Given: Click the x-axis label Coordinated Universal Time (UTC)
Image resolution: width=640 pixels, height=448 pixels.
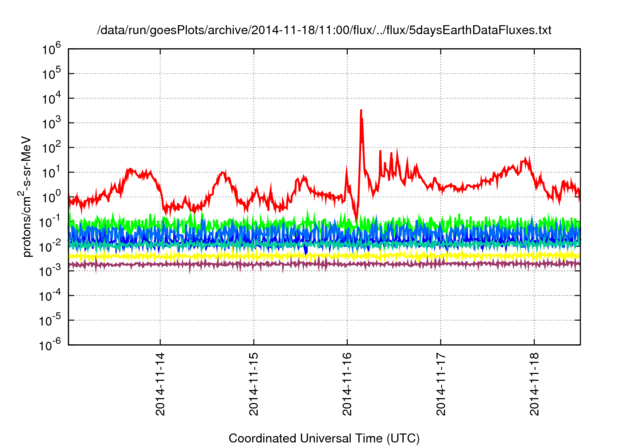Looking at the screenshot, I should pos(324,438).
